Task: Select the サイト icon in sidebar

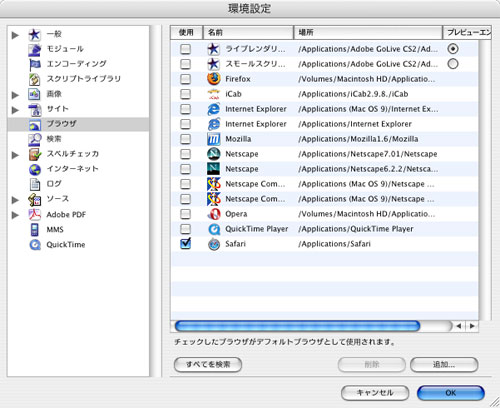Action: (34, 109)
